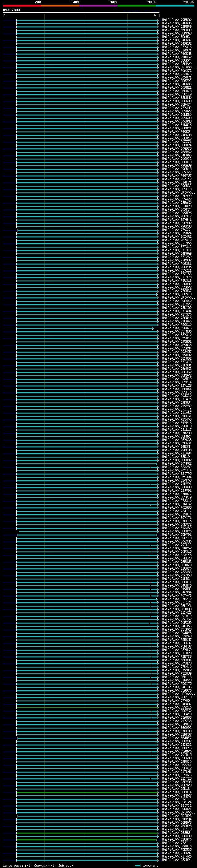This screenshot has width=197, height=868.
Task: Open the UniRef100_B2LMN0 hit
Action: tap(177, 98)
